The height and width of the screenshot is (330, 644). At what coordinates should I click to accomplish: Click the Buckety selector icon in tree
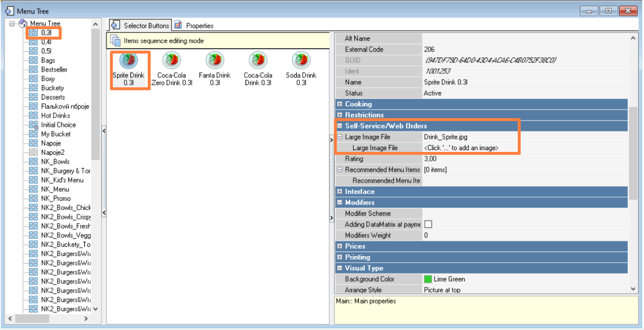click(x=33, y=88)
